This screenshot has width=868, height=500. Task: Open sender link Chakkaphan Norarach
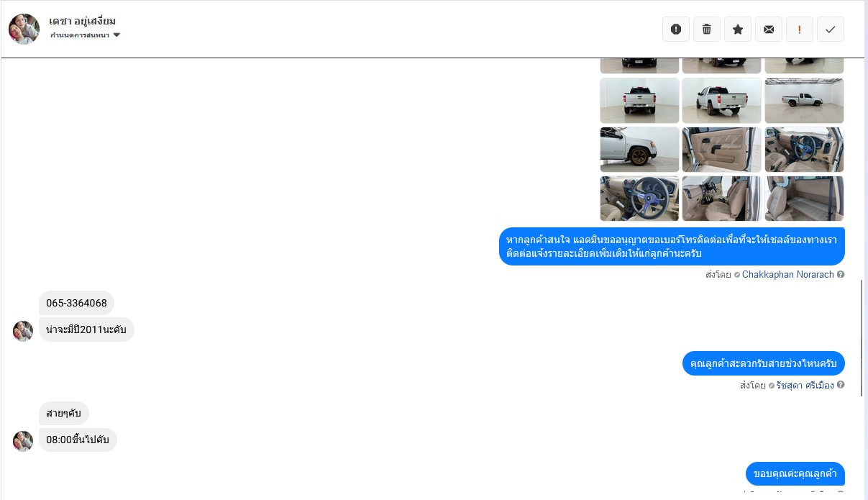click(x=787, y=275)
